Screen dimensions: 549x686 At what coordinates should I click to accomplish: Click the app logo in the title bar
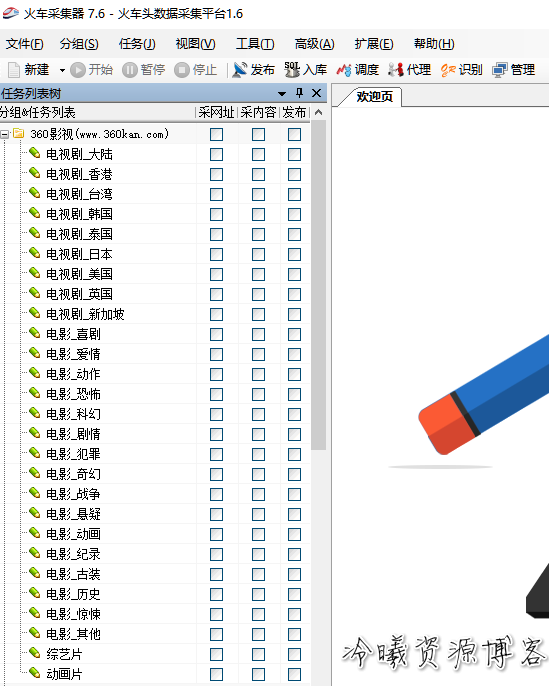[x=10, y=14]
